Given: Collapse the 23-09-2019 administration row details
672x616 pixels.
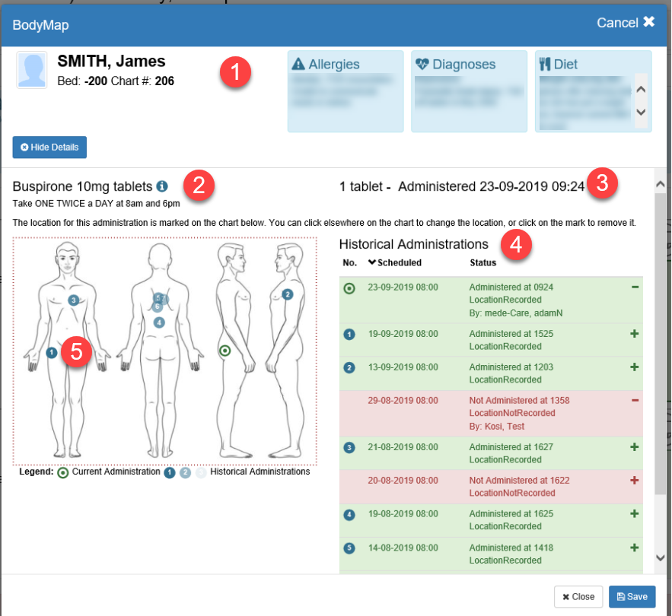Looking at the screenshot, I should coord(635,287).
